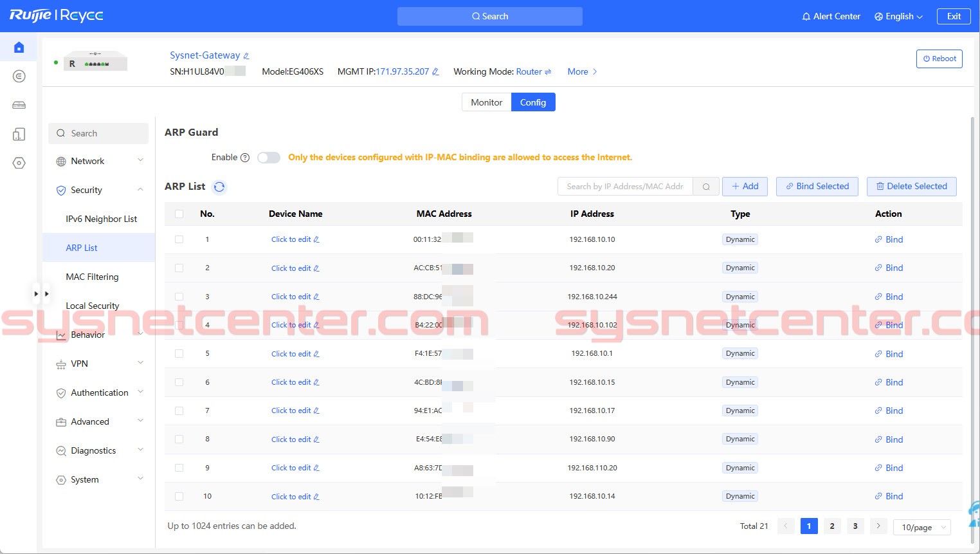This screenshot has height=554, width=980.
Task: Check the select-all checkbox in table header
Action: tap(179, 214)
